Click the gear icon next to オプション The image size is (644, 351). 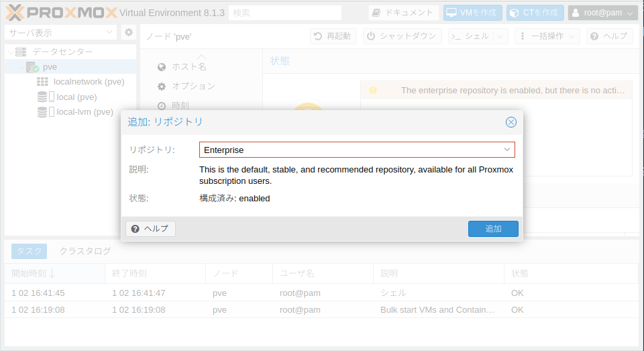(x=162, y=87)
